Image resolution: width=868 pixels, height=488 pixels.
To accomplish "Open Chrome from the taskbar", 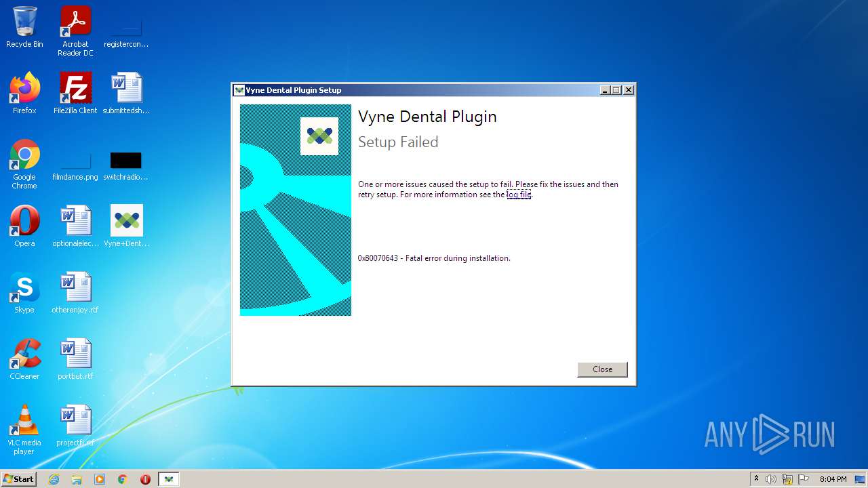I will click(x=123, y=479).
